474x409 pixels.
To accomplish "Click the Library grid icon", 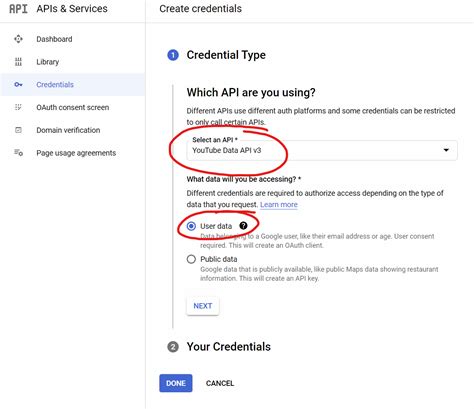I will click(18, 62).
